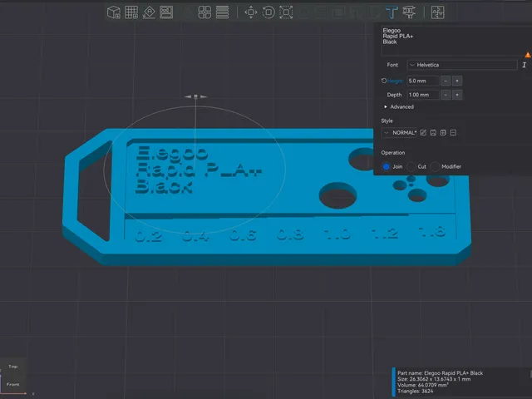Click the Front face of view cube
This screenshot has width=532, height=399.
coord(13,384)
